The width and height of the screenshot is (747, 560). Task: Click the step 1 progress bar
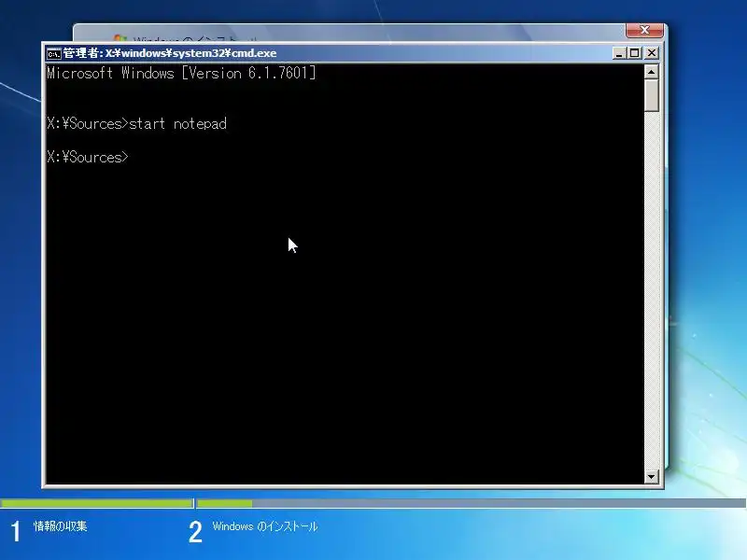pyautogui.click(x=97, y=503)
